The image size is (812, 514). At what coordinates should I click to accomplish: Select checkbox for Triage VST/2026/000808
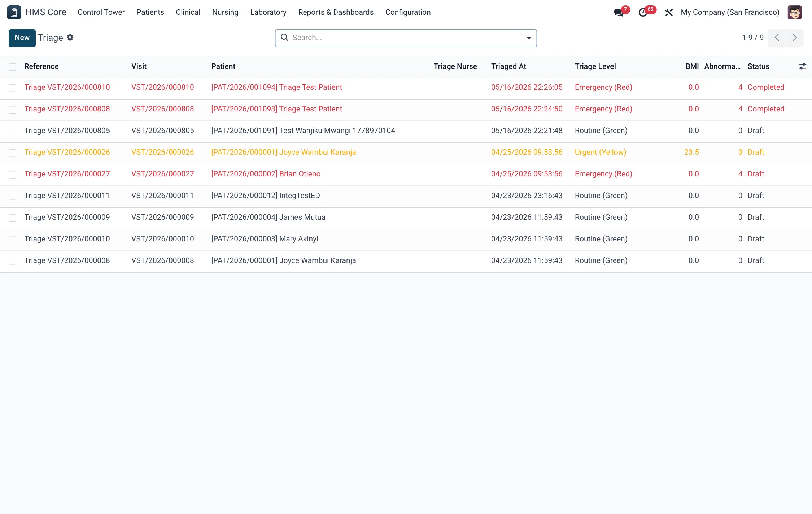click(13, 110)
